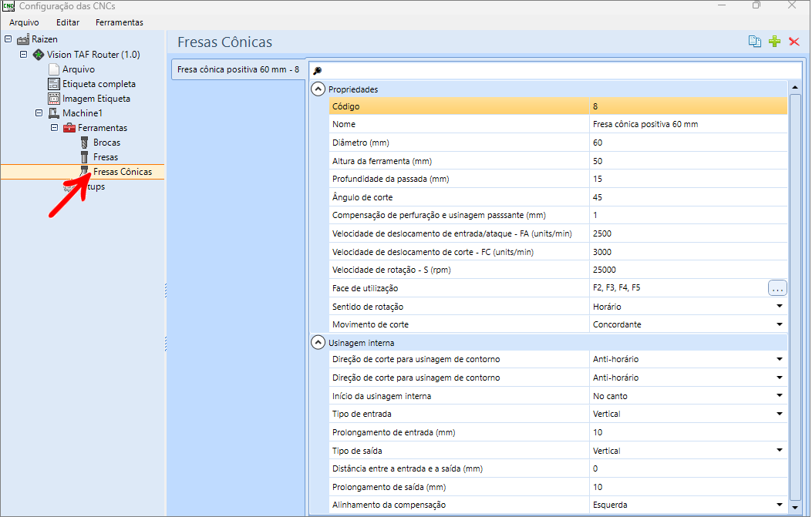Edit Profundidade da passada value 15

click(688, 179)
